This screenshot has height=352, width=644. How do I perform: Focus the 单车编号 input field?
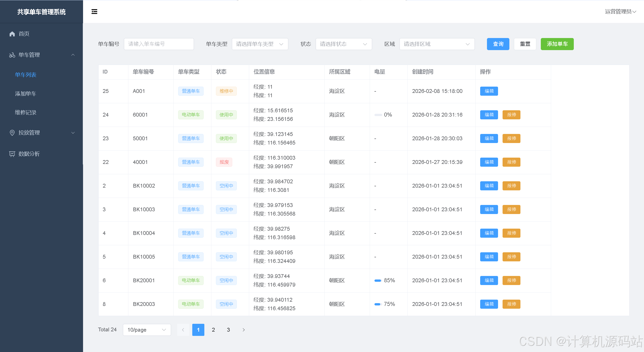point(159,44)
